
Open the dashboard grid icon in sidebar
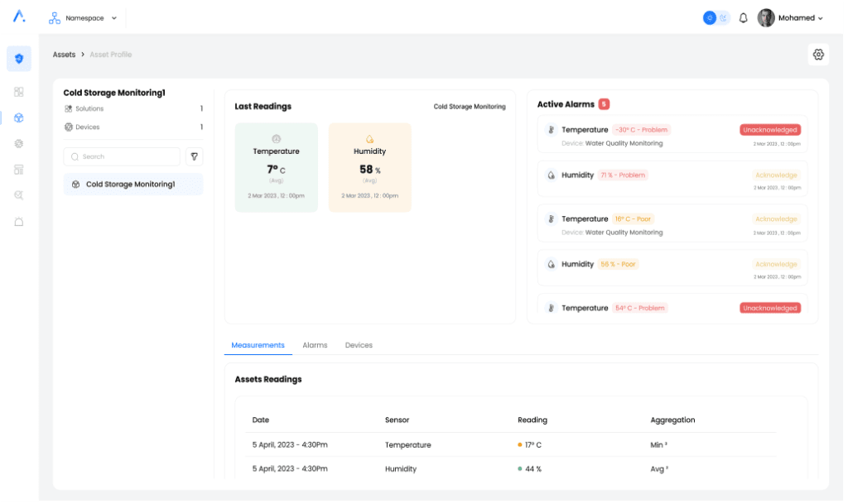point(19,92)
